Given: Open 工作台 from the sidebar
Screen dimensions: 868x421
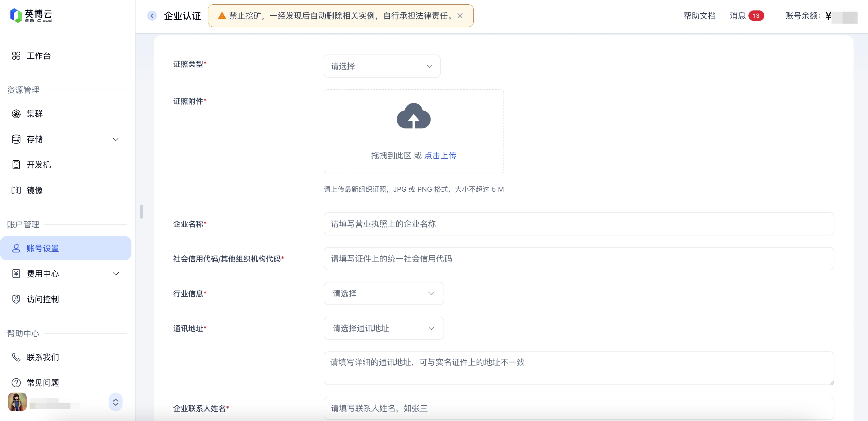Looking at the screenshot, I should (39, 56).
